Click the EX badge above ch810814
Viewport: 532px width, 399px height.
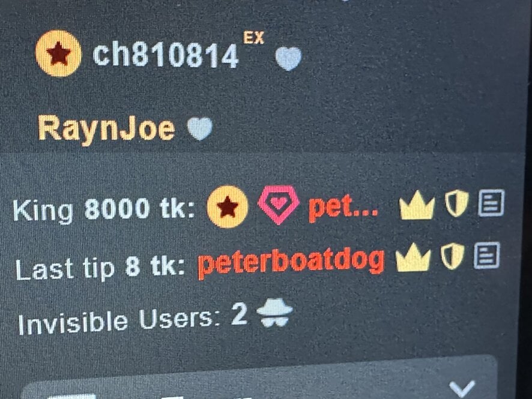coord(254,38)
